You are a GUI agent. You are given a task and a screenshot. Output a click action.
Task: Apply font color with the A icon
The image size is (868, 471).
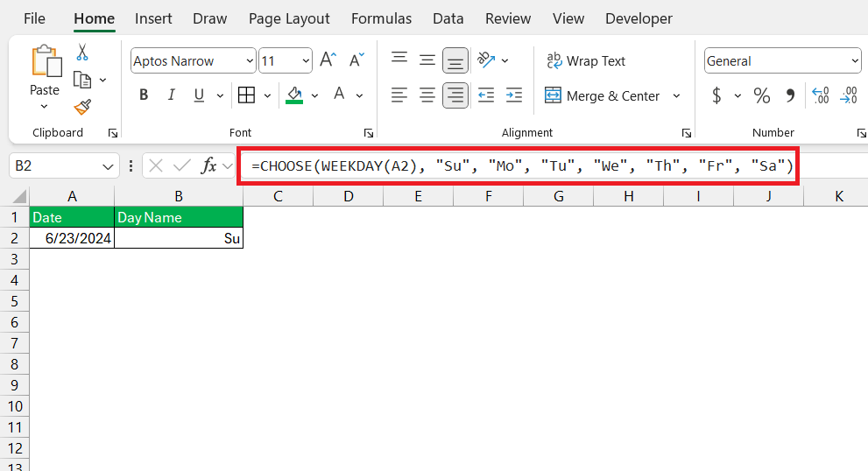(339, 95)
